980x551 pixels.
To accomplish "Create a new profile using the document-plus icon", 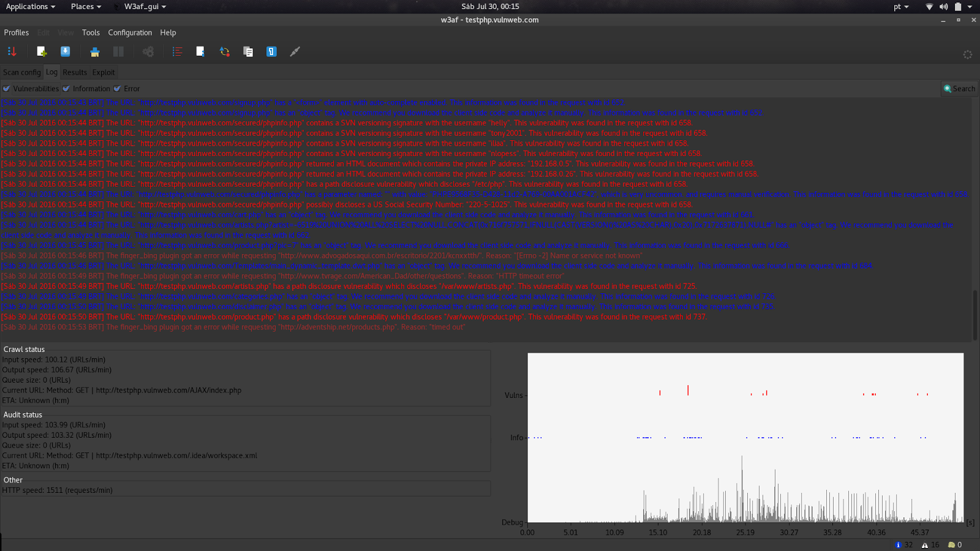I will pyautogui.click(x=42, y=51).
